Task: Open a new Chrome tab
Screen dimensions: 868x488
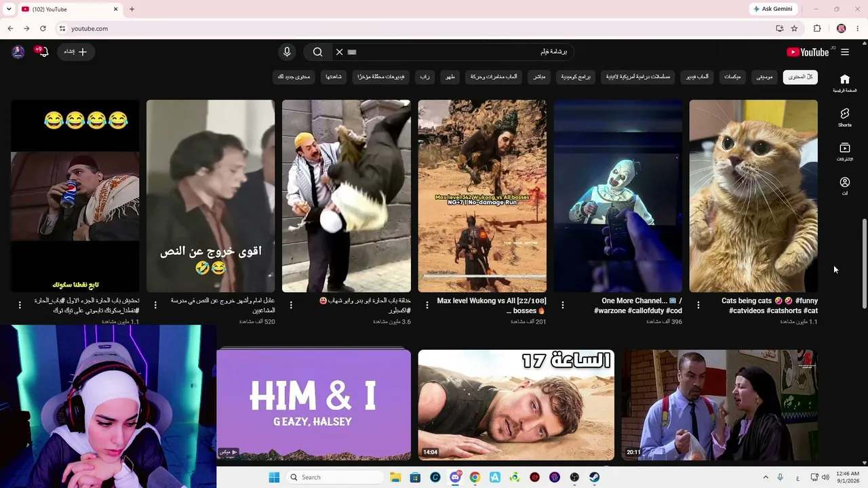Action: (x=132, y=9)
